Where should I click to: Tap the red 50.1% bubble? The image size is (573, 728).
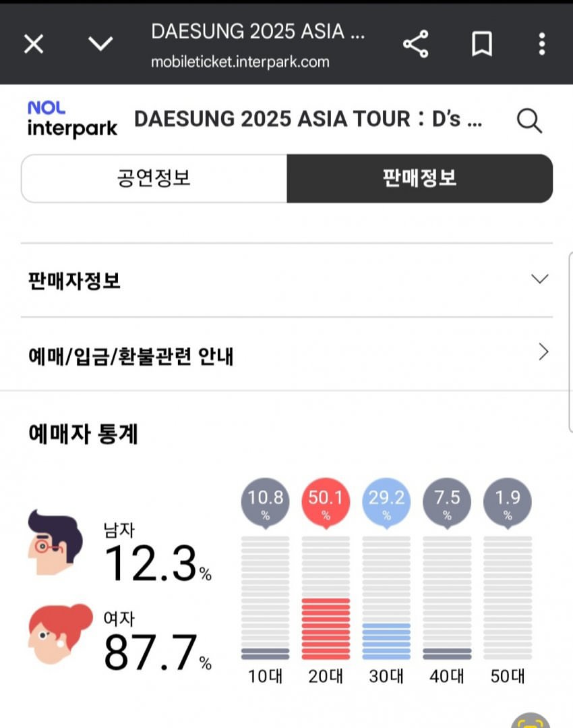(326, 503)
